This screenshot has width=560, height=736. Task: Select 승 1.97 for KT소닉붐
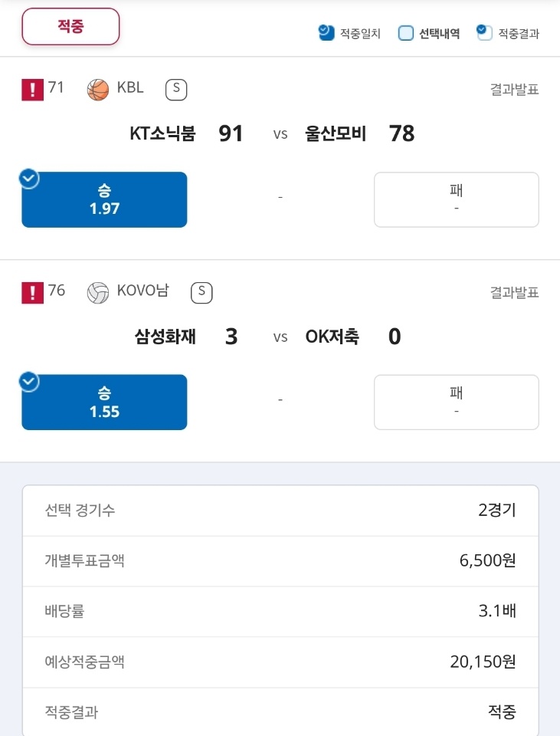point(104,199)
